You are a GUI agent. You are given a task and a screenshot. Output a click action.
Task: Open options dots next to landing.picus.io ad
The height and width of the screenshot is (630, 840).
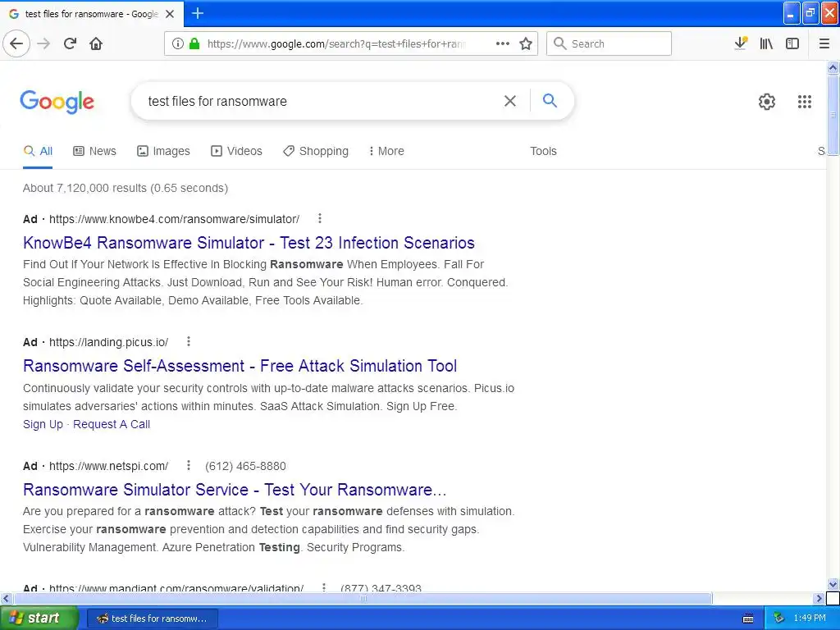click(189, 341)
